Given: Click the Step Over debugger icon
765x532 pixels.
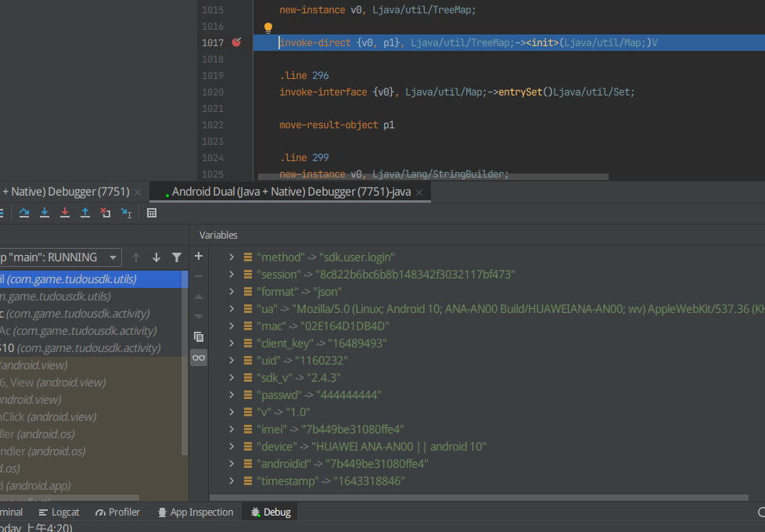Looking at the screenshot, I should pyautogui.click(x=24, y=213).
